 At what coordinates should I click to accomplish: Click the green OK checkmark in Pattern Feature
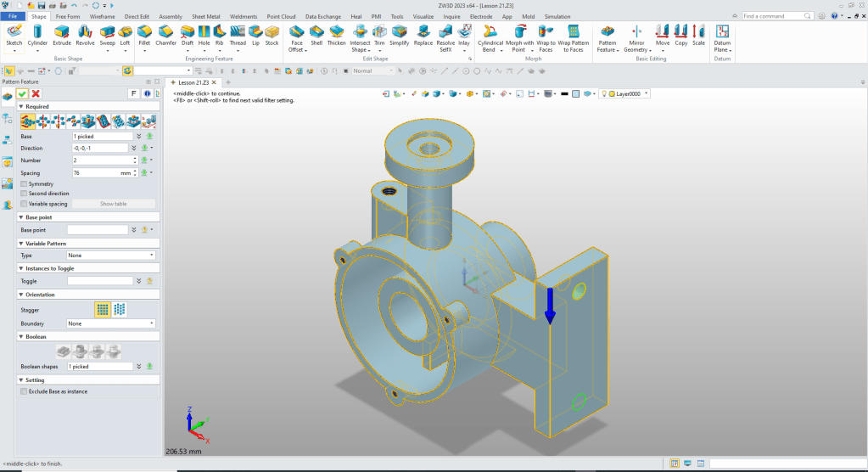(x=23, y=93)
